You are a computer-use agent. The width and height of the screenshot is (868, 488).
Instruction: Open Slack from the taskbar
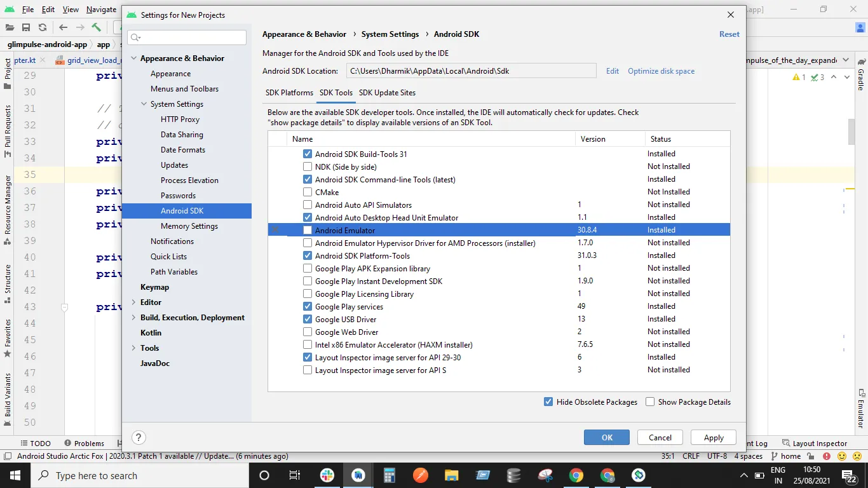[327, 475]
